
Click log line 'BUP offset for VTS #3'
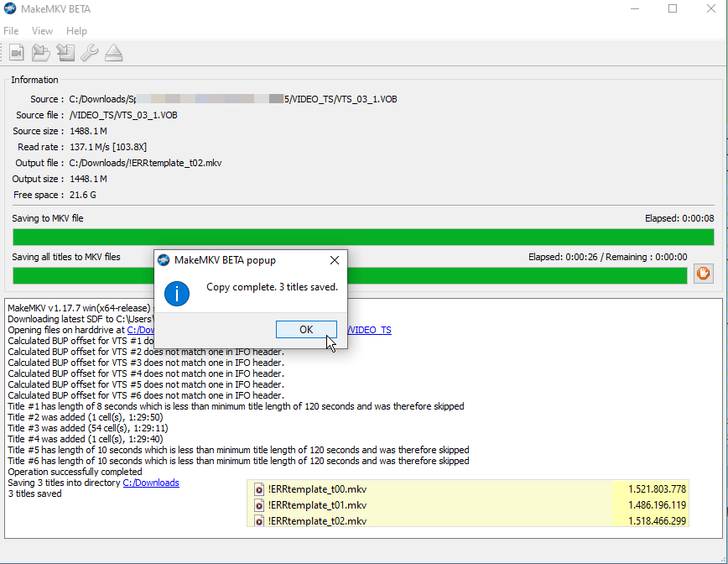pos(146,363)
